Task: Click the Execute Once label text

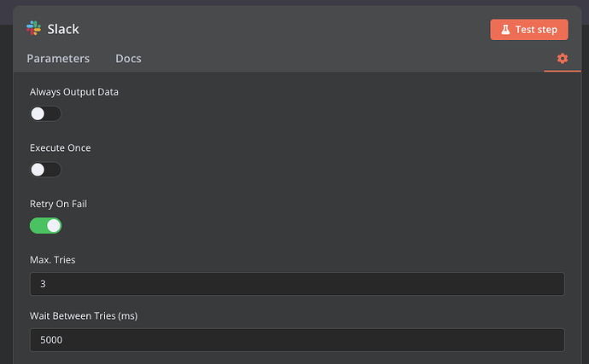Action: (60, 148)
